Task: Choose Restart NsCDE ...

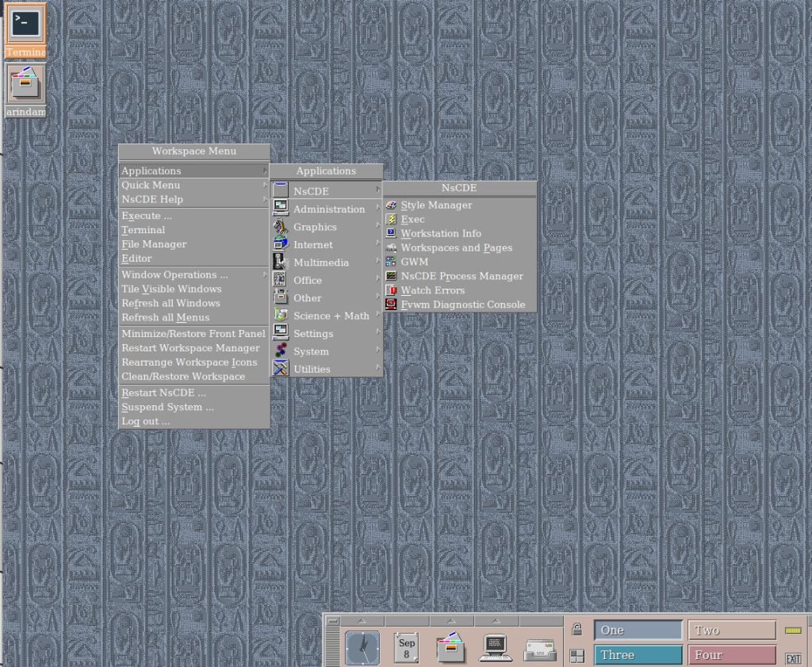Action: coord(194,393)
